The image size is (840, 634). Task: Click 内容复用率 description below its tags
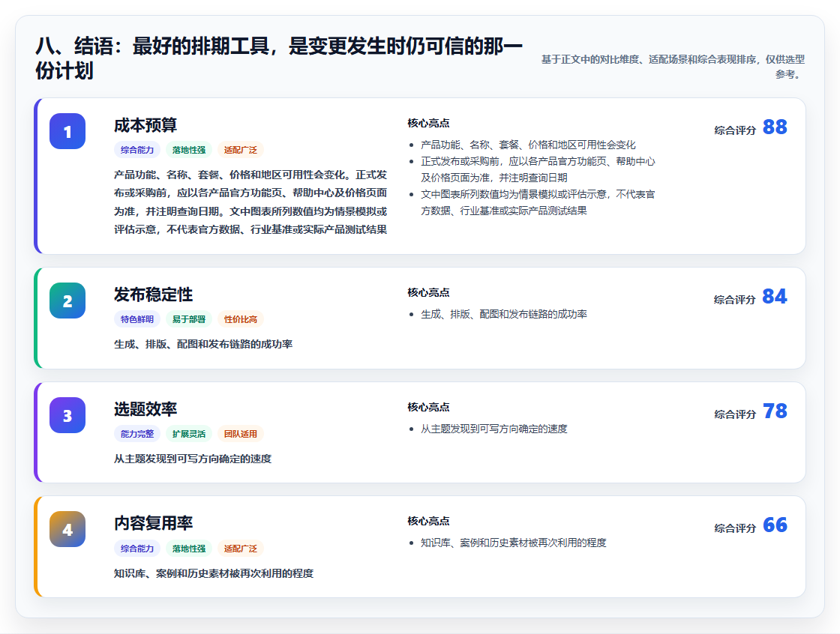(x=214, y=573)
